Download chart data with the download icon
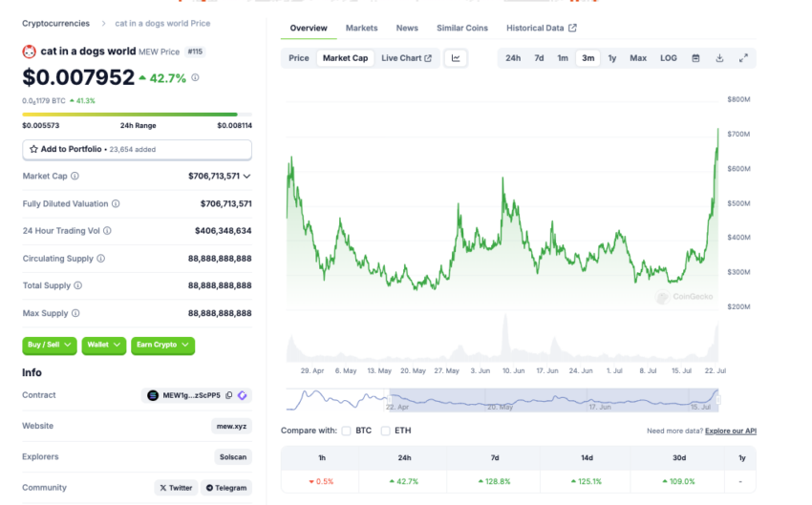Image resolution: width=812 pixels, height=505 pixels. pos(719,58)
